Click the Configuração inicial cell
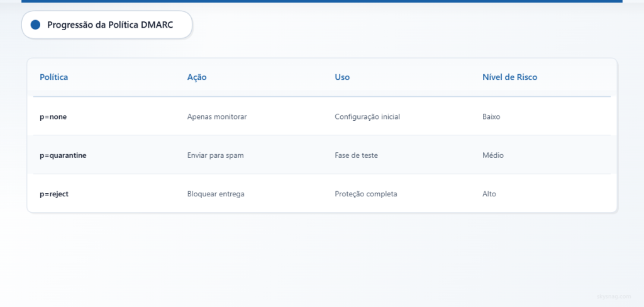Image resolution: width=644 pixels, height=307 pixels. (x=367, y=117)
